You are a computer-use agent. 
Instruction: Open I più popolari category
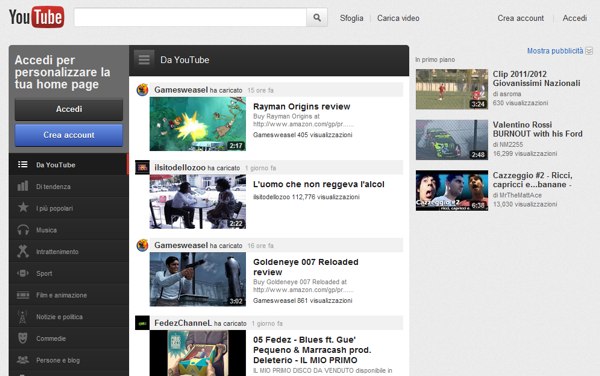69,208
